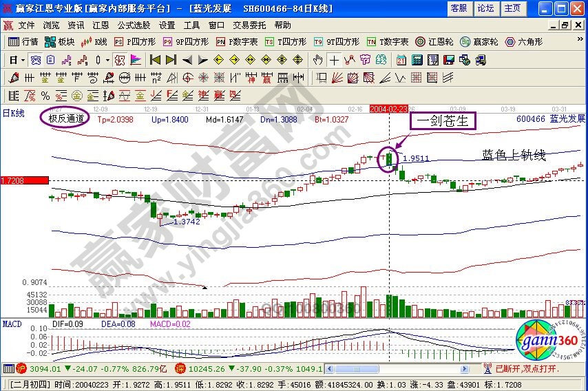Screen dimensions: 588x391
Task: Open the candlestick style dropdown arrow
Action: [107, 59]
